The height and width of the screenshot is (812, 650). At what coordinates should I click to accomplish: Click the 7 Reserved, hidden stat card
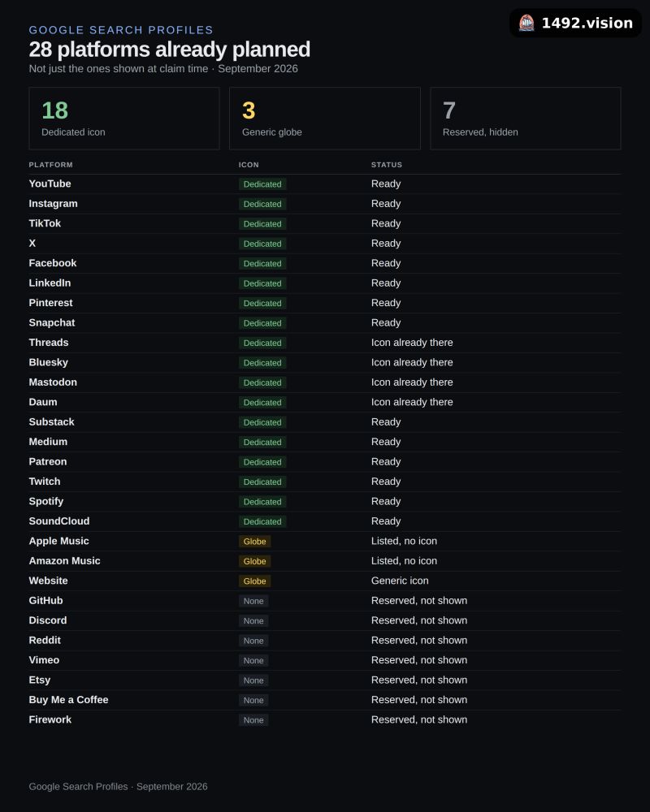click(x=526, y=119)
